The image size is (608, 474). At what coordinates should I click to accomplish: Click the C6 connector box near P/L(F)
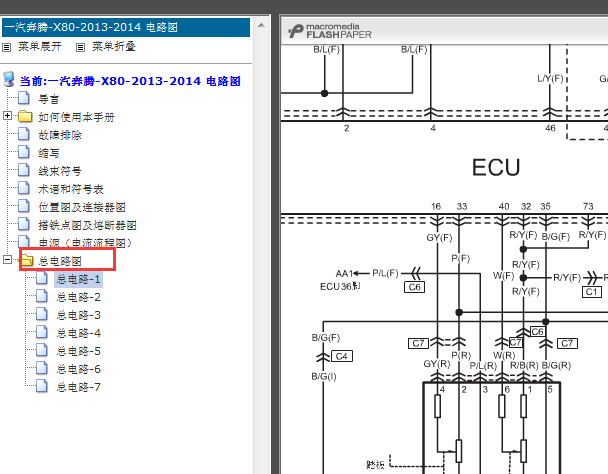click(414, 287)
